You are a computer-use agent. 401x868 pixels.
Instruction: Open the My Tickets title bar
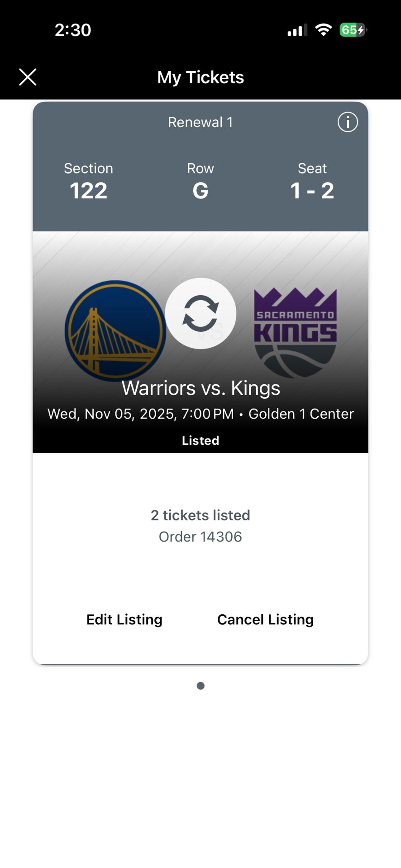(200, 77)
